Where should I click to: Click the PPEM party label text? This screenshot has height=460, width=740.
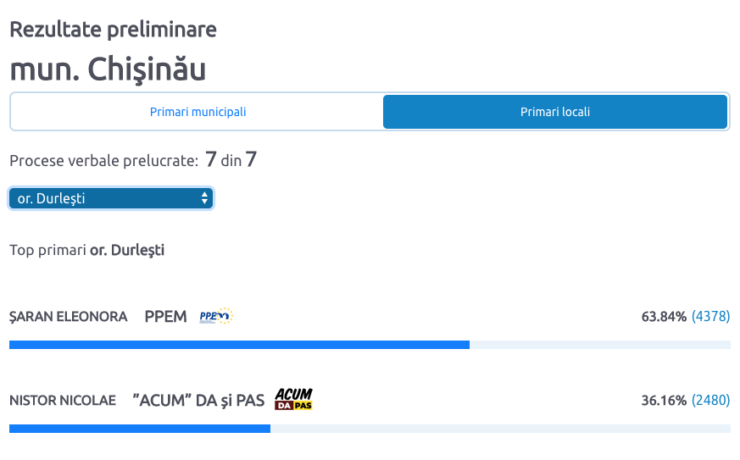click(x=166, y=317)
